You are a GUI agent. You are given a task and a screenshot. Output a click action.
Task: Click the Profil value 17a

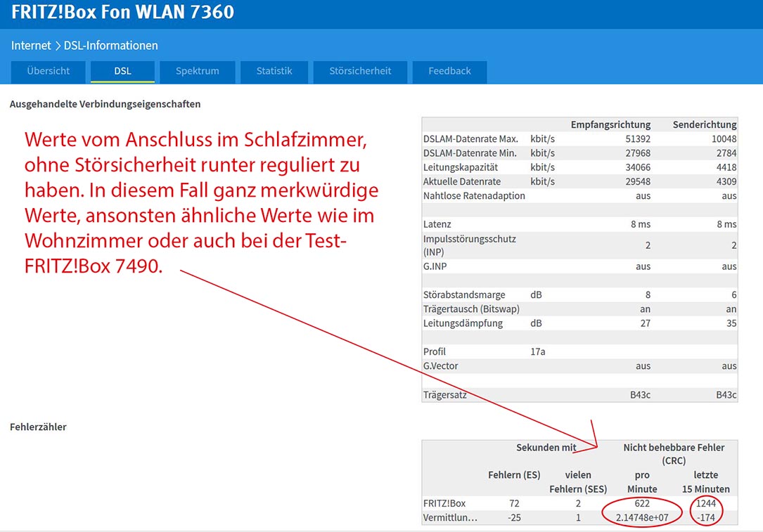(x=537, y=351)
